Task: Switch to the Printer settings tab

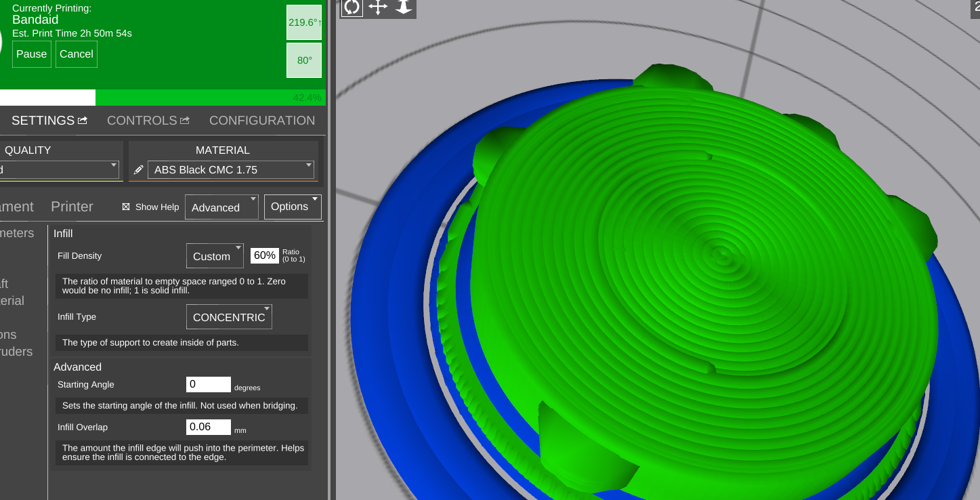Action: [72, 207]
